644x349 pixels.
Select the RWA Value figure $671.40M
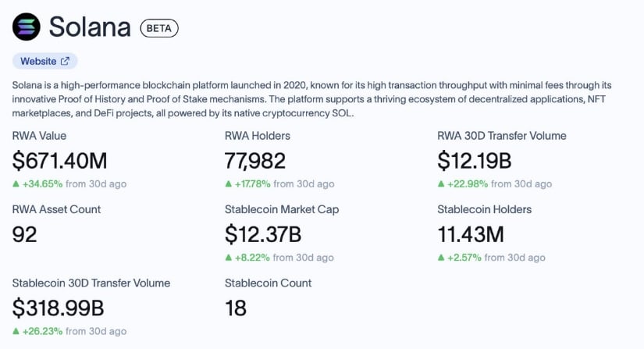click(x=59, y=161)
